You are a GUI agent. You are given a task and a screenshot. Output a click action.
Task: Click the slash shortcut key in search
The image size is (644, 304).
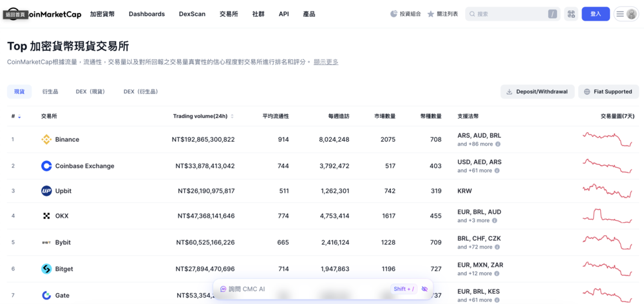(553, 14)
